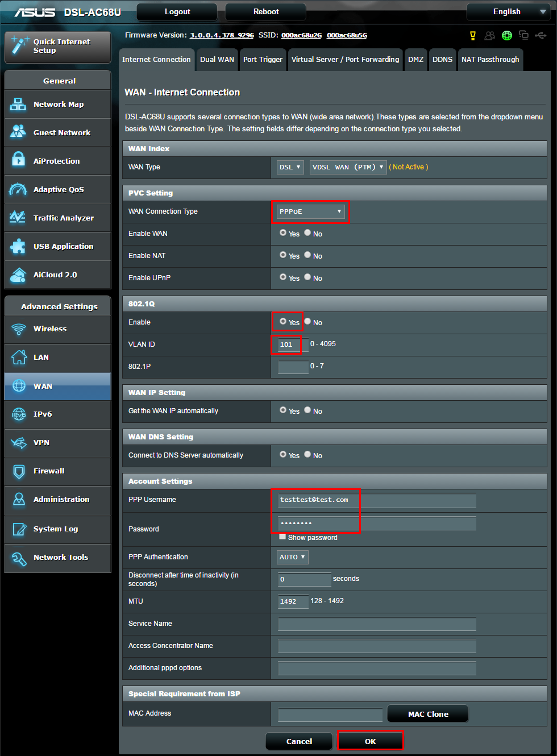Open the Guest Network settings
557x756 pixels.
pyautogui.click(x=57, y=132)
